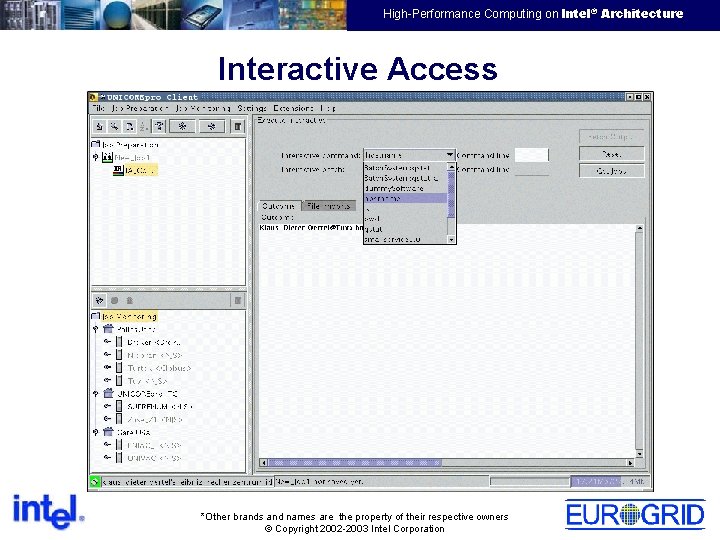
Task: Open the File menu
Action: [x=99, y=108]
